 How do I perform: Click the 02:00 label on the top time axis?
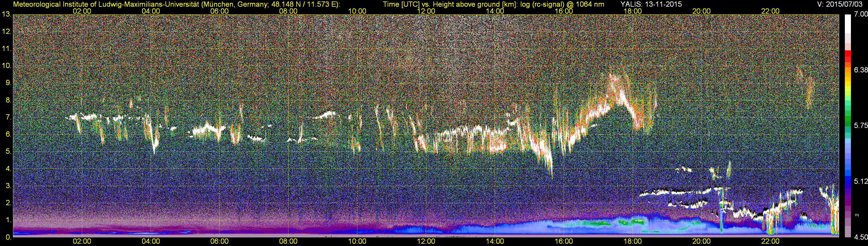tap(82, 11)
